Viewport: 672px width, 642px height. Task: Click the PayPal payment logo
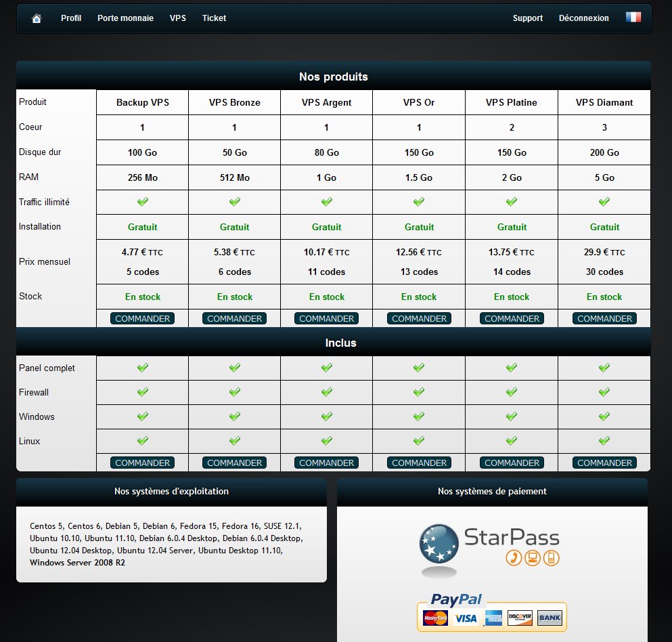[456, 599]
